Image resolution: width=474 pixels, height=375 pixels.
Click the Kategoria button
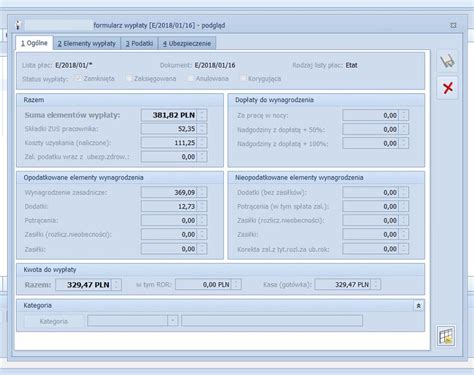tap(54, 321)
